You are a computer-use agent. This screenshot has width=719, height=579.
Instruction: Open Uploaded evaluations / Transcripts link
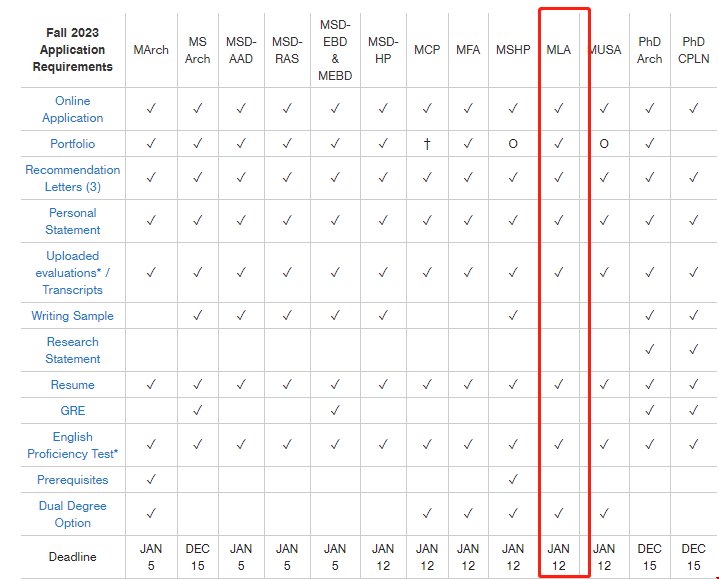click(x=72, y=273)
